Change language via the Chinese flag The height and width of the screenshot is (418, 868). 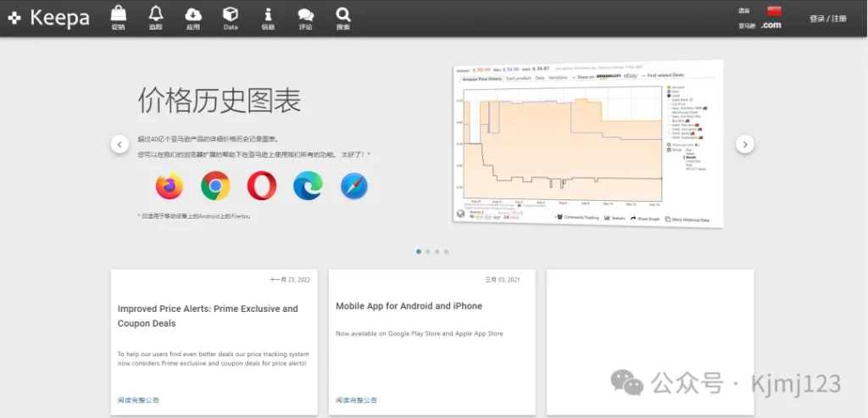point(774,10)
